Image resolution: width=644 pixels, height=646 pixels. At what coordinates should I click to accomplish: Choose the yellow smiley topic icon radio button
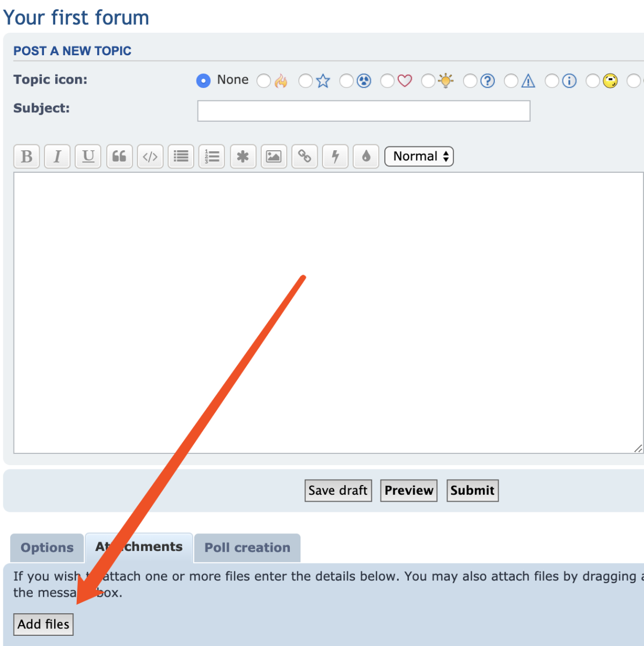click(x=593, y=81)
